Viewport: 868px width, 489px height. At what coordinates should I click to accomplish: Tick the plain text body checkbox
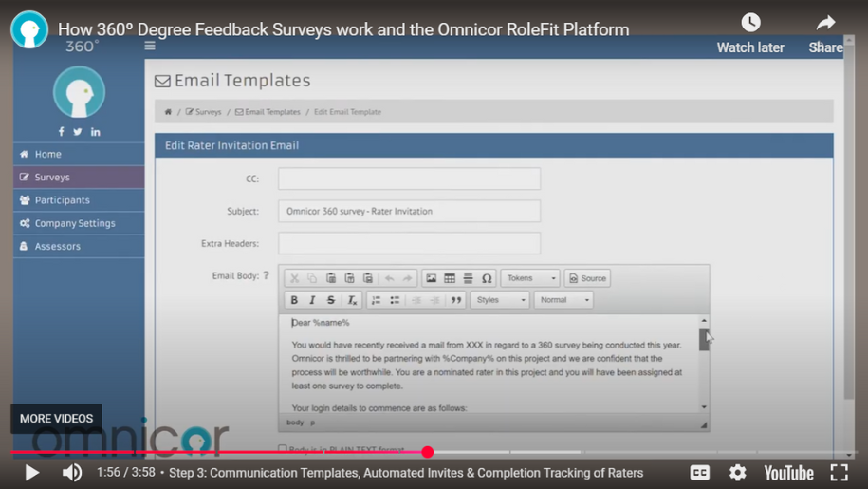(283, 449)
